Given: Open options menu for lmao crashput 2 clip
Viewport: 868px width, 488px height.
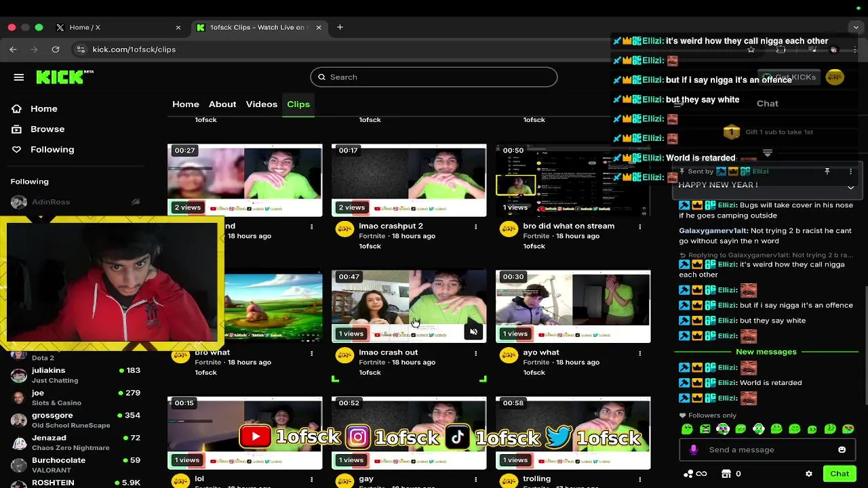Looking at the screenshot, I should click(475, 226).
